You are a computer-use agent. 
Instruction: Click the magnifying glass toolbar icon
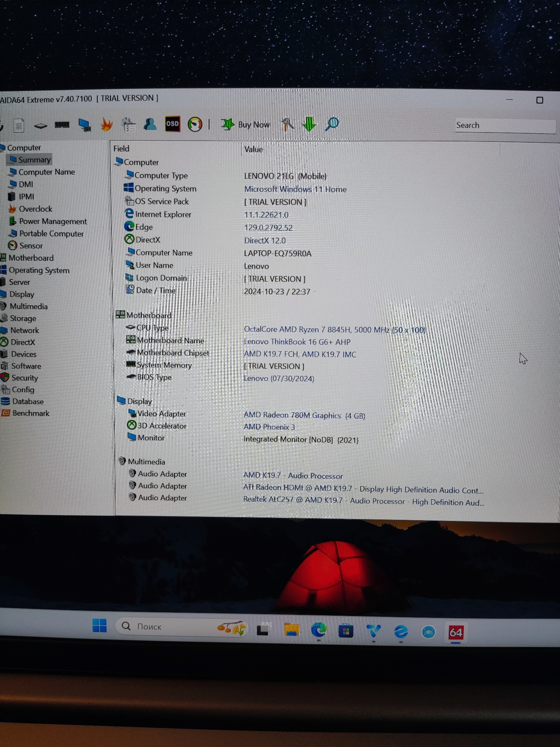pos(332,124)
